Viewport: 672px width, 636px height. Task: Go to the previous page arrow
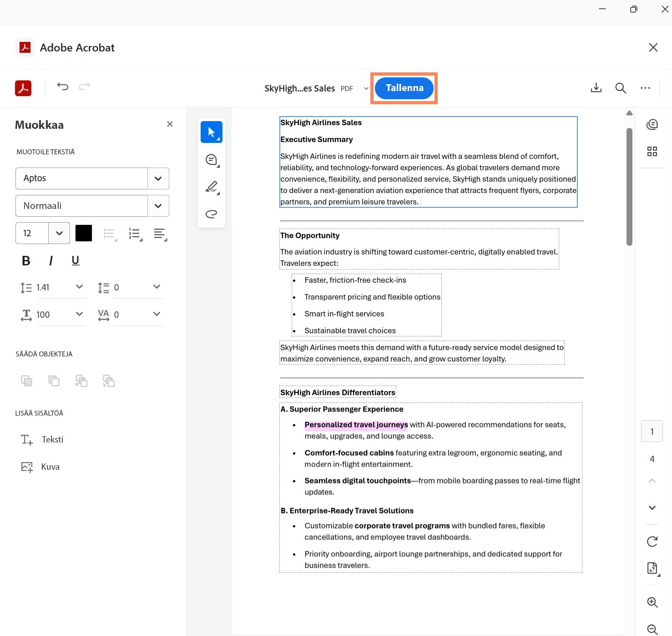pyautogui.click(x=652, y=481)
